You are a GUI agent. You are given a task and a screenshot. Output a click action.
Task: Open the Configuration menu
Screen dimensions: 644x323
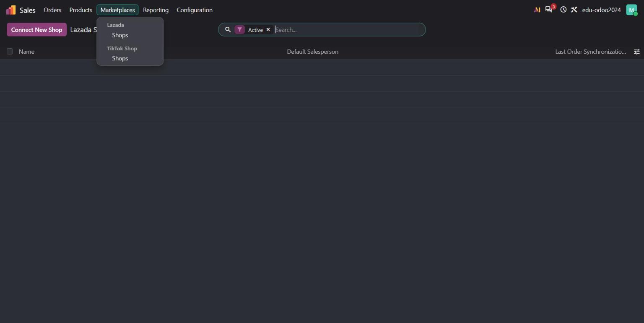click(195, 10)
